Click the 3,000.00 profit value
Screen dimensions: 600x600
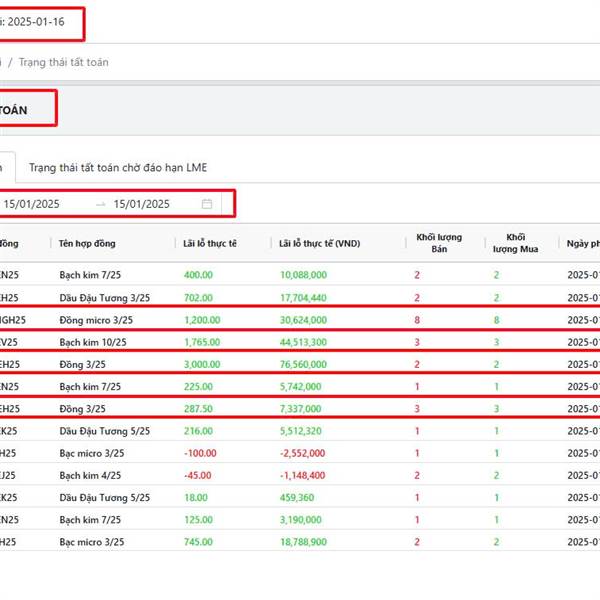point(202,364)
